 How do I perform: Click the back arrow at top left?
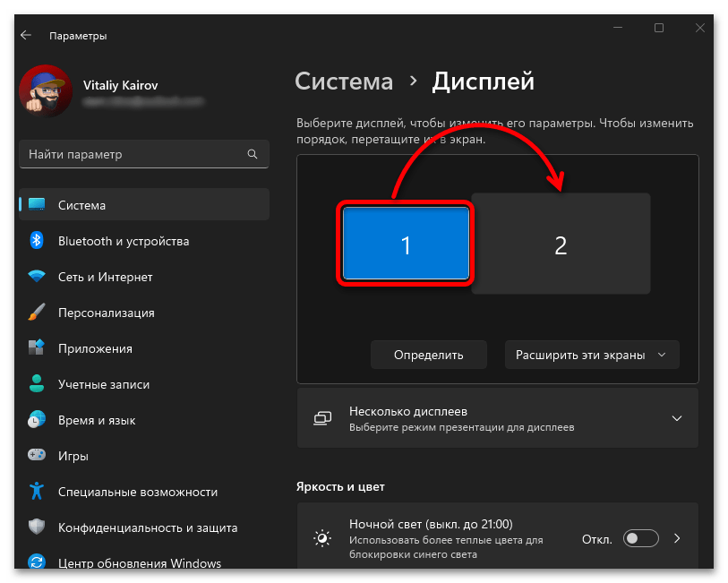coord(25,35)
